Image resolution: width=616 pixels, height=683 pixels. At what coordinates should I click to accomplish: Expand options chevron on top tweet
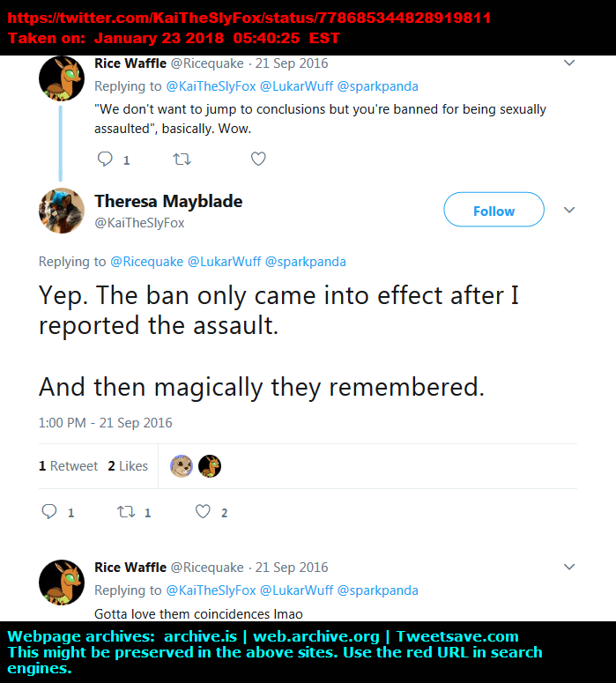[x=569, y=63]
